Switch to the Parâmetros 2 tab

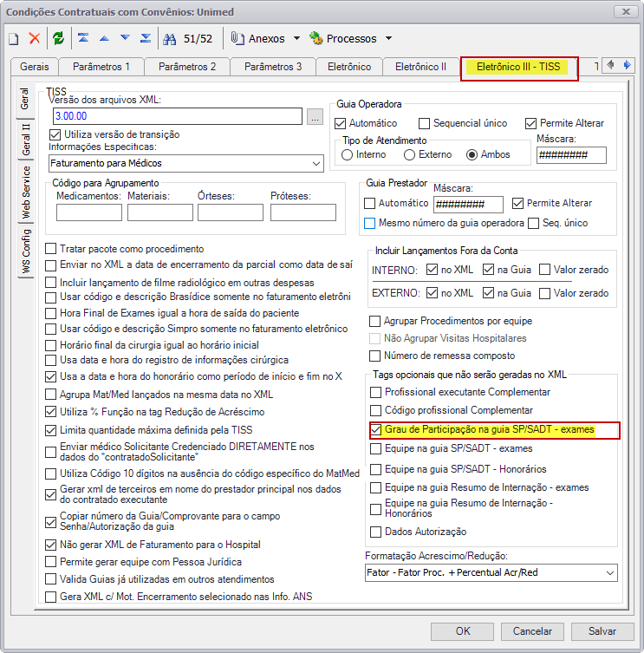pyautogui.click(x=187, y=67)
